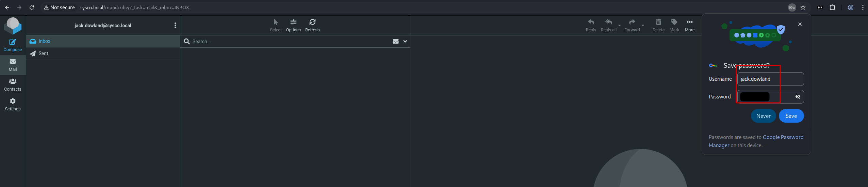Choose Never save password
The width and height of the screenshot is (868, 187).
click(763, 116)
